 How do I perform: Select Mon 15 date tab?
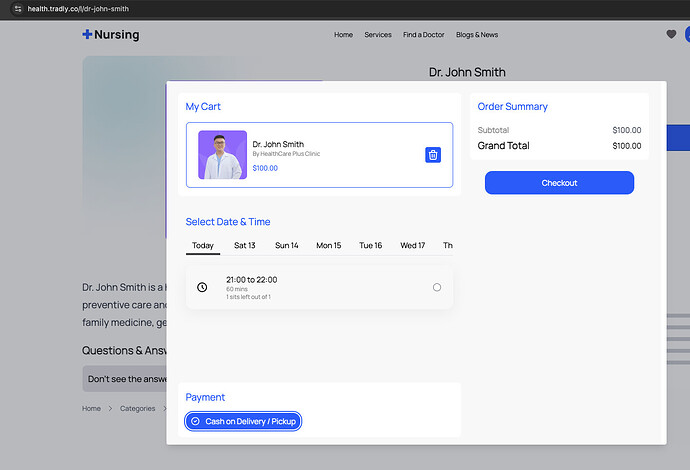pyautogui.click(x=329, y=245)
